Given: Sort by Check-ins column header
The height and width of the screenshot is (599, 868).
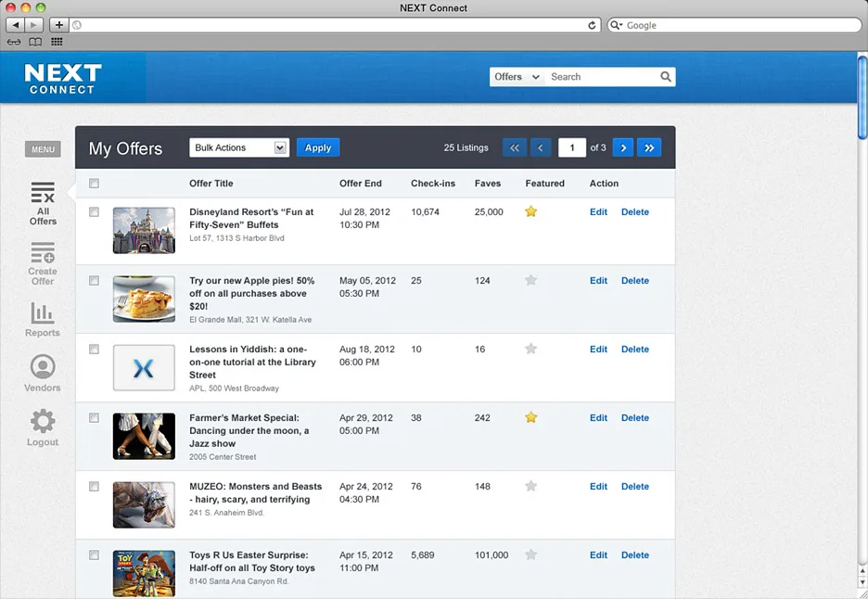Looking at the screenshot, I should click(433, 184).
